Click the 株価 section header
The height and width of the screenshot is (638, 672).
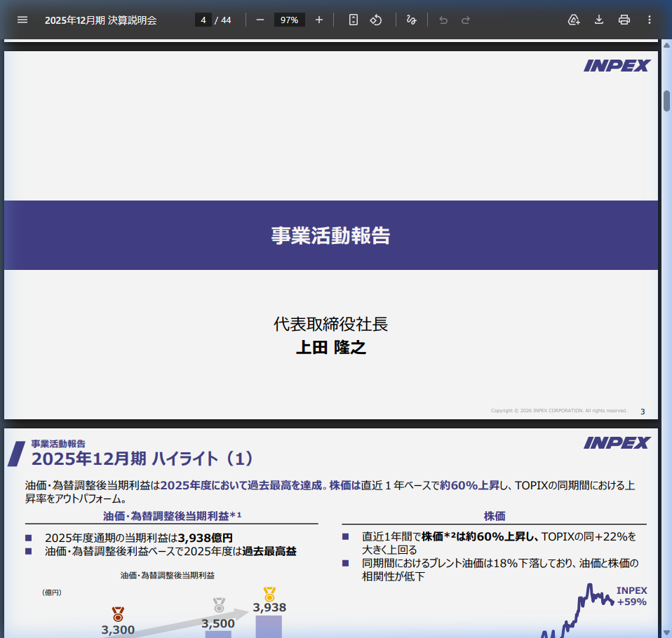coord(494,516)
